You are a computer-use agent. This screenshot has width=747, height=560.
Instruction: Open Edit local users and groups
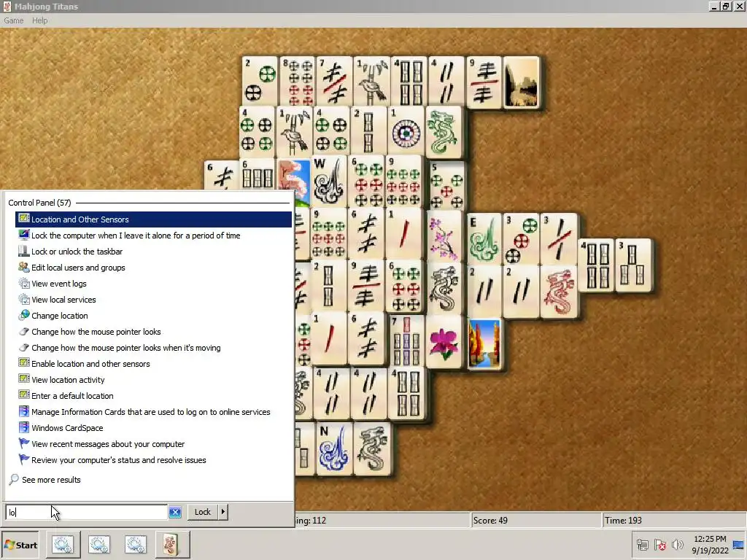153,268
